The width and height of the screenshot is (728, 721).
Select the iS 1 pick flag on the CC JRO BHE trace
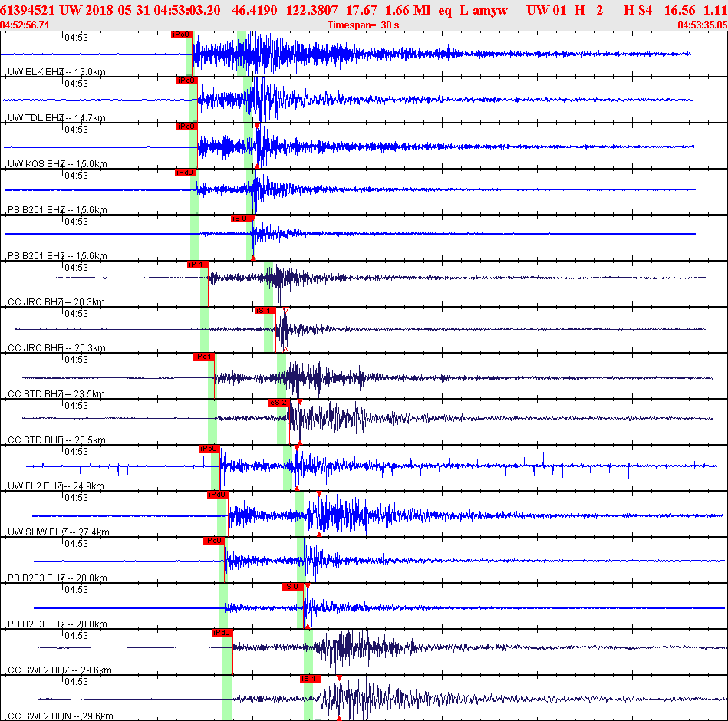[x=265, y=311]
